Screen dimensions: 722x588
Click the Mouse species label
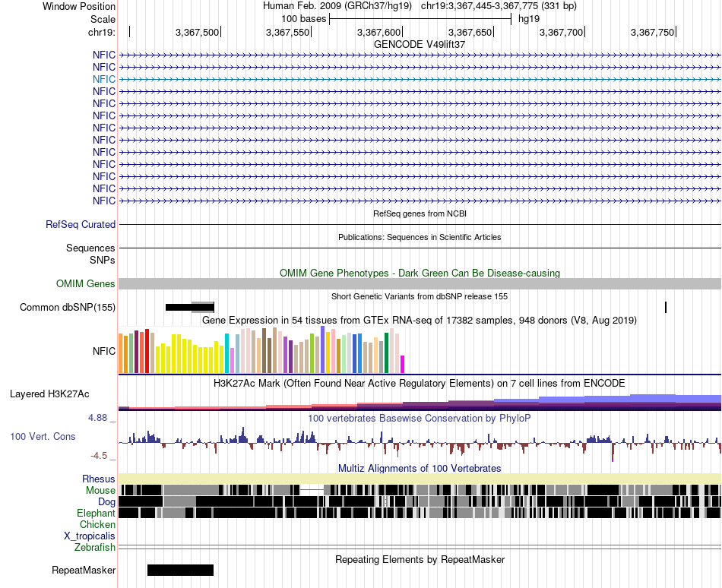[100, 491]
